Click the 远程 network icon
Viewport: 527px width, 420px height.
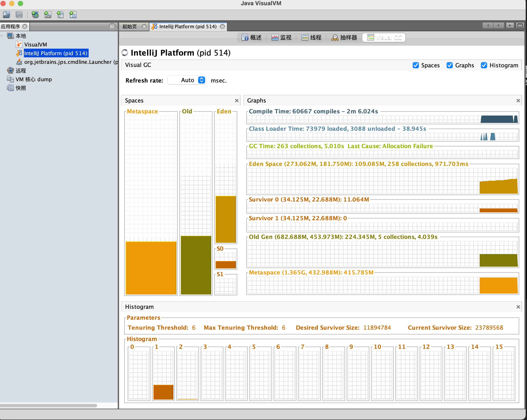[x=10, y=71]
